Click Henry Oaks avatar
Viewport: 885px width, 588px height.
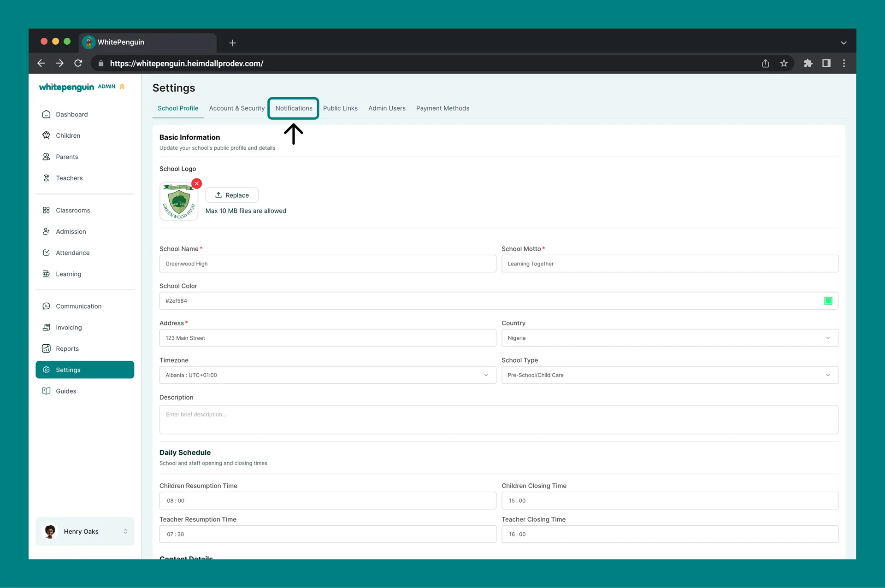click(50, 531)
